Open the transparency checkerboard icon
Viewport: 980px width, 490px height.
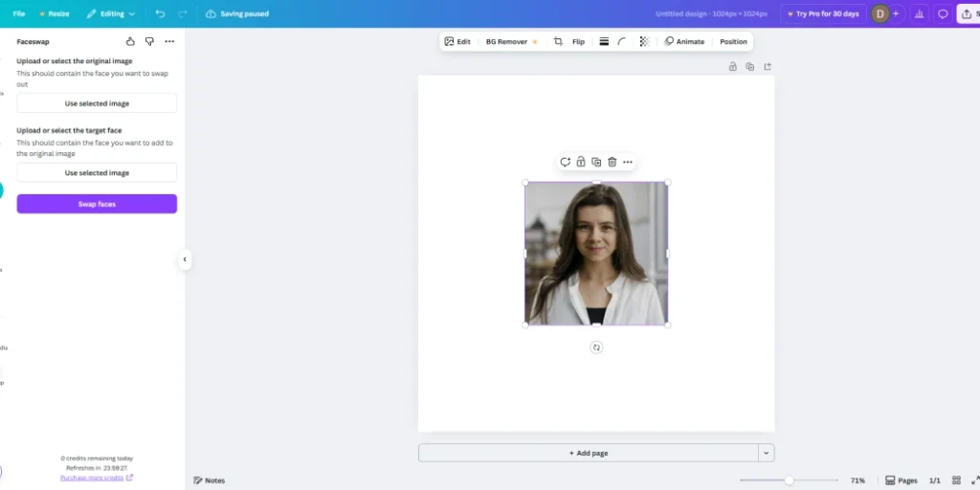pyautogui.click(x=644, y=42)
